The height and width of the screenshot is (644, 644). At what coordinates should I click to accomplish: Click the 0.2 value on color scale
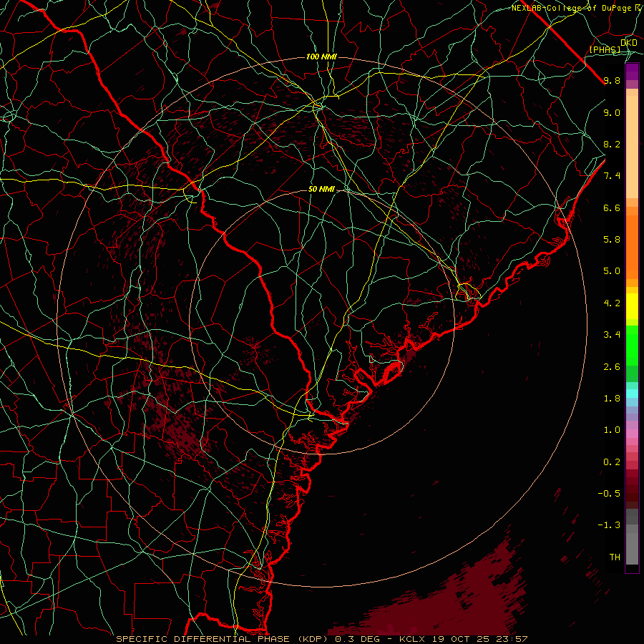point(612,462)
